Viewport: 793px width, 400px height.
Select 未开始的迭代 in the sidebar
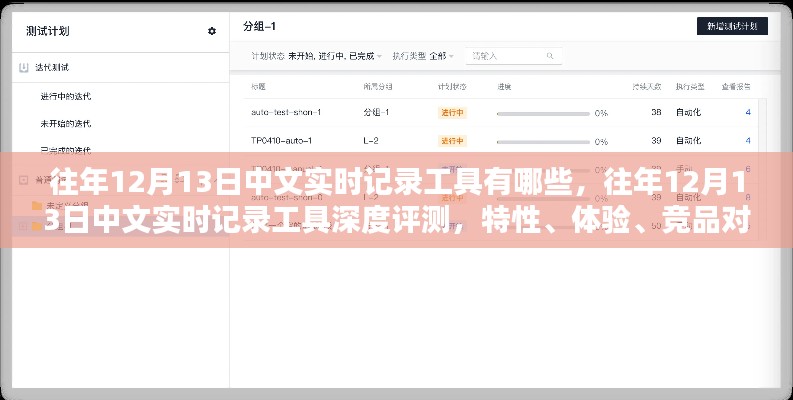tap(65, 124)
